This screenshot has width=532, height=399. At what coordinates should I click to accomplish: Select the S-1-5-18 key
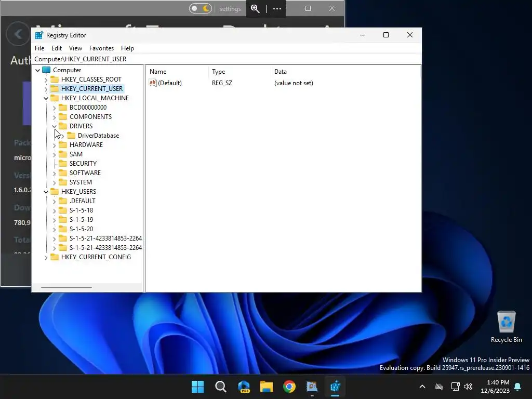point(81,210)
